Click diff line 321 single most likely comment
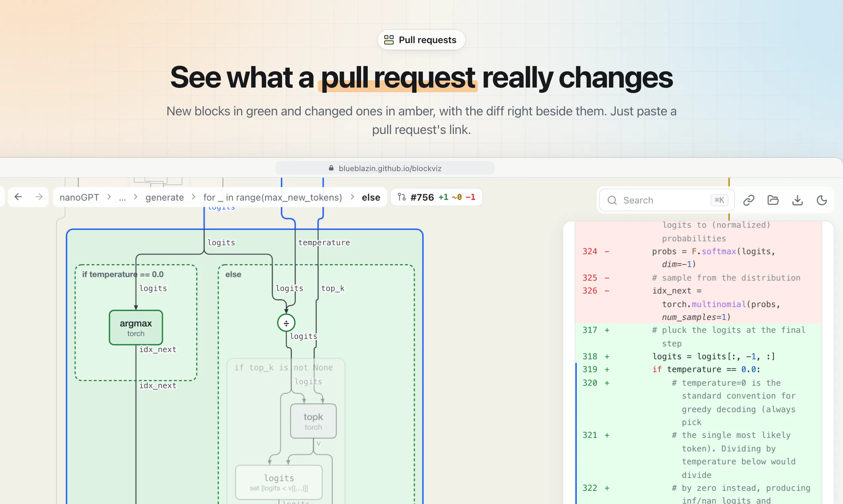843x504 pixels. click(x=698, y=455)
